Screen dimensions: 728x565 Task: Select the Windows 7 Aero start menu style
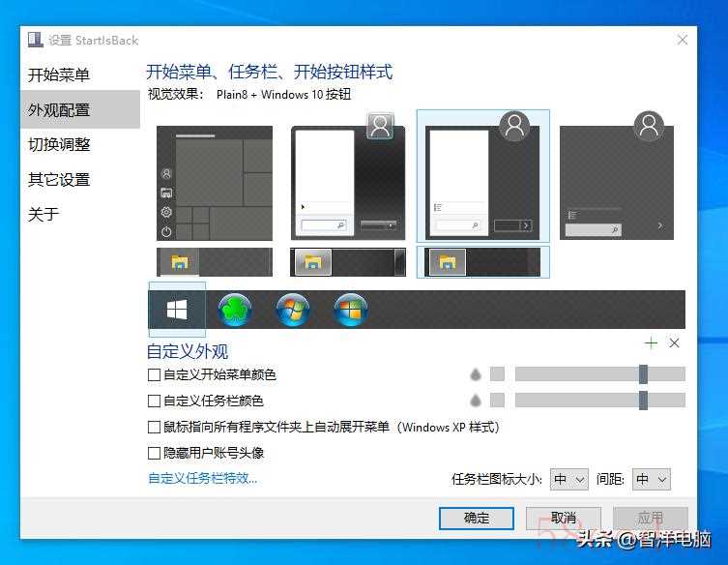pyautogui.click(x=348, y=177)
